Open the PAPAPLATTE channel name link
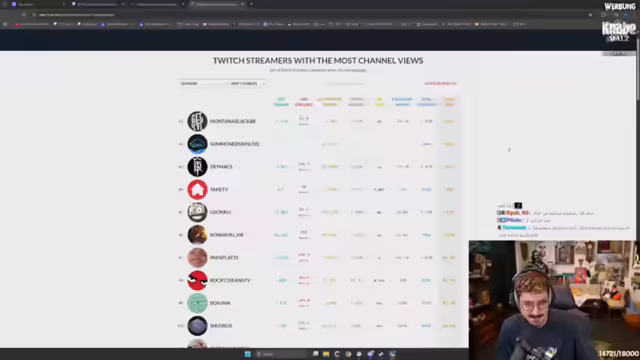 coord(224,258)
